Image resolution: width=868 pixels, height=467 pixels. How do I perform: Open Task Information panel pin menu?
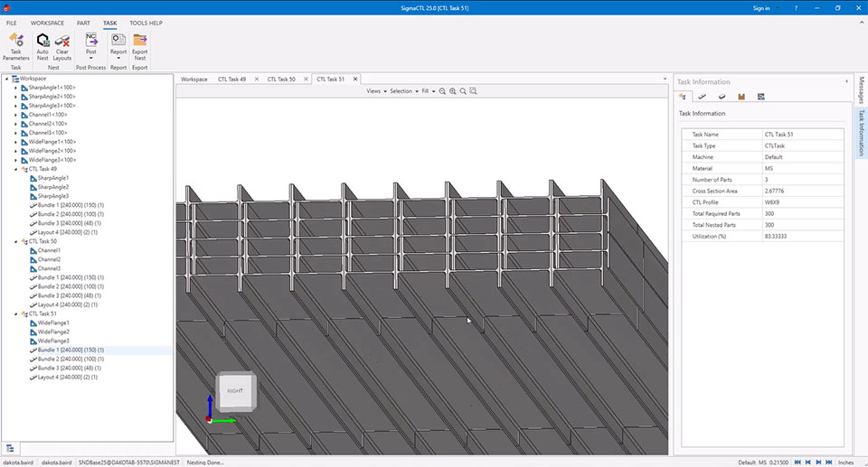pyautogui.click(x=846, y=81)
